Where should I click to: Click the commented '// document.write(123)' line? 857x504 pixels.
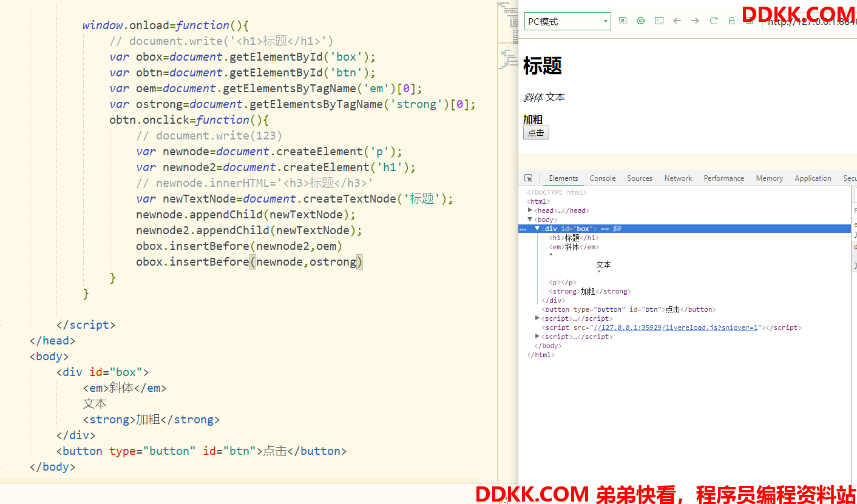coord(209,136)
